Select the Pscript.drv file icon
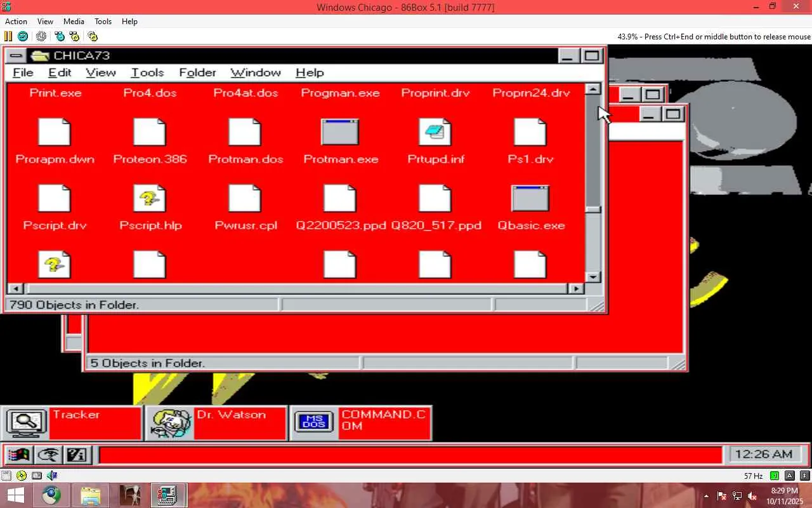Viewport: 812px width, 508px height. [x=55, y=198]
